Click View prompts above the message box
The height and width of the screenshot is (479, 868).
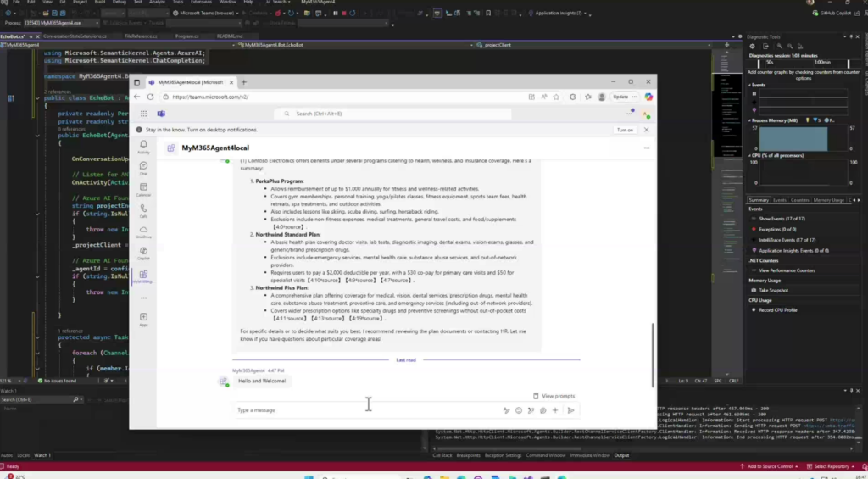coord(554,396)
